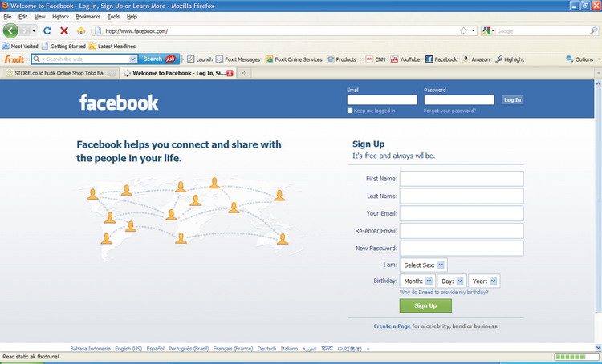Screen dimensions: 602x364
Task: Open the Facebook toolbar shortcut
Action: [442, 59]
